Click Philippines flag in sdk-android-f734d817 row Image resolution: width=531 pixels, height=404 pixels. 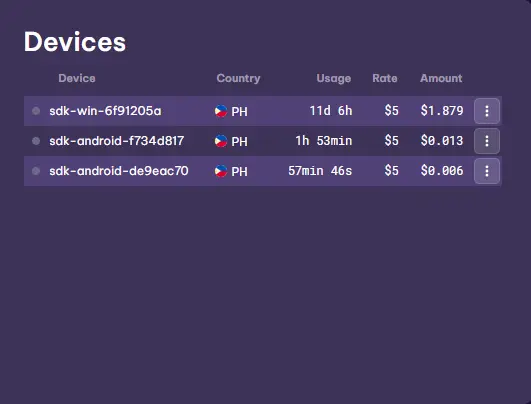tap(221, 141)
